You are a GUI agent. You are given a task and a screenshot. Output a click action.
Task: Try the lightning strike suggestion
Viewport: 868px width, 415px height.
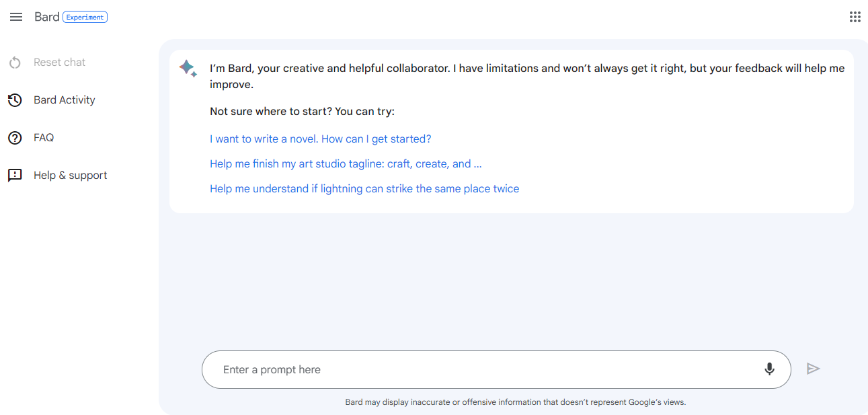(x=364, y=189)
